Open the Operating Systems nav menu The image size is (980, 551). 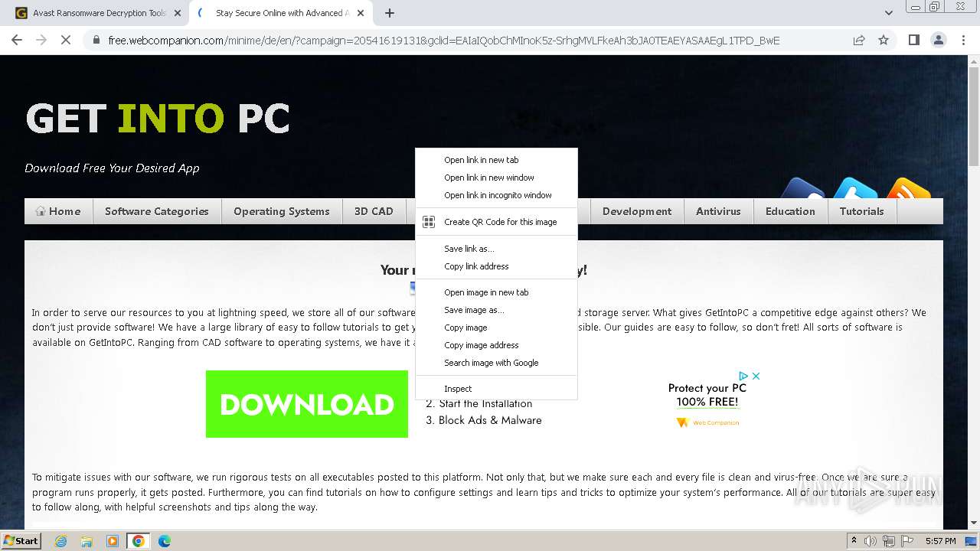pyautogui.click(x=282, y=211)
